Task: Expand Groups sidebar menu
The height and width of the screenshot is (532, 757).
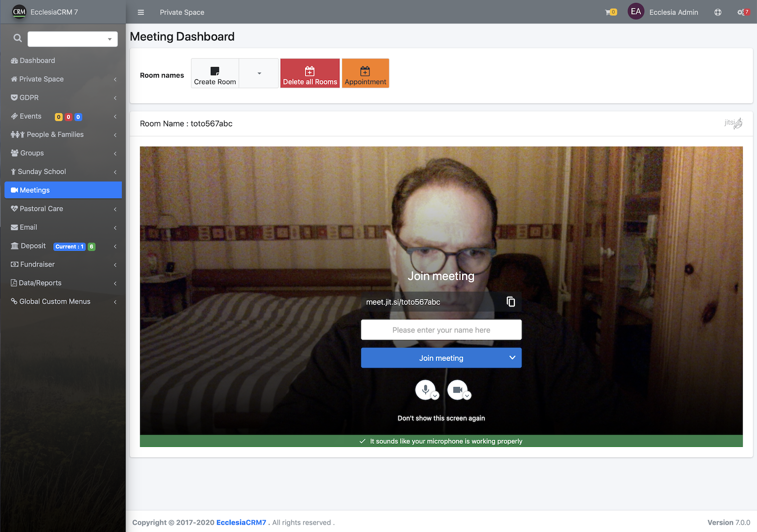Action: coord(63,153)
